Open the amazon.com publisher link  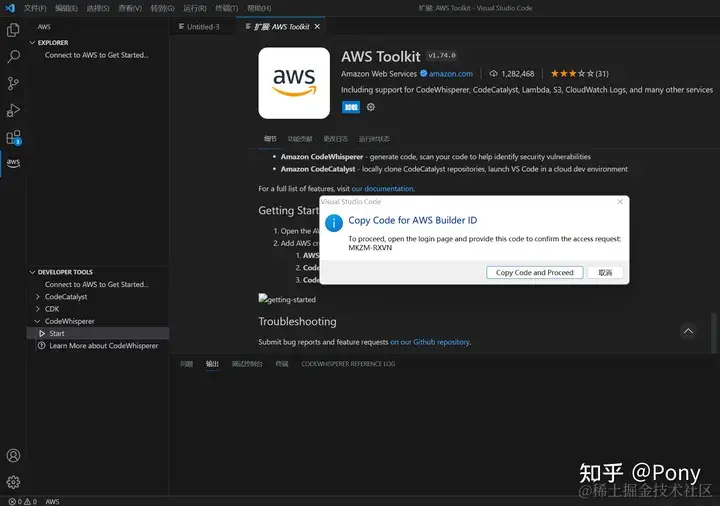(450, 73)
